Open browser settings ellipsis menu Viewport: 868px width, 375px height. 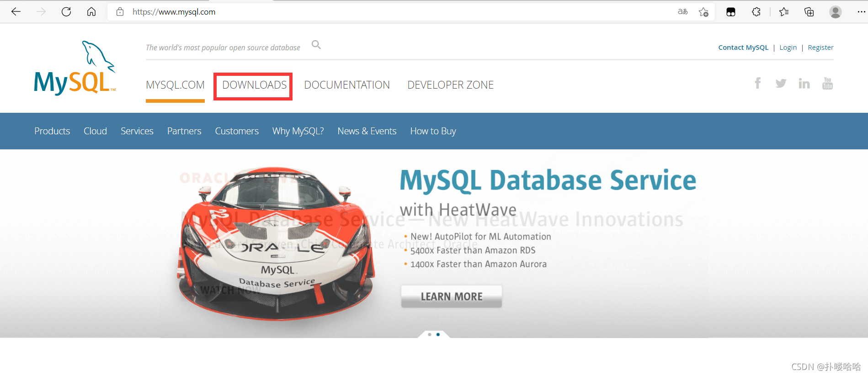pyautogui.click(x=861, y=12)
